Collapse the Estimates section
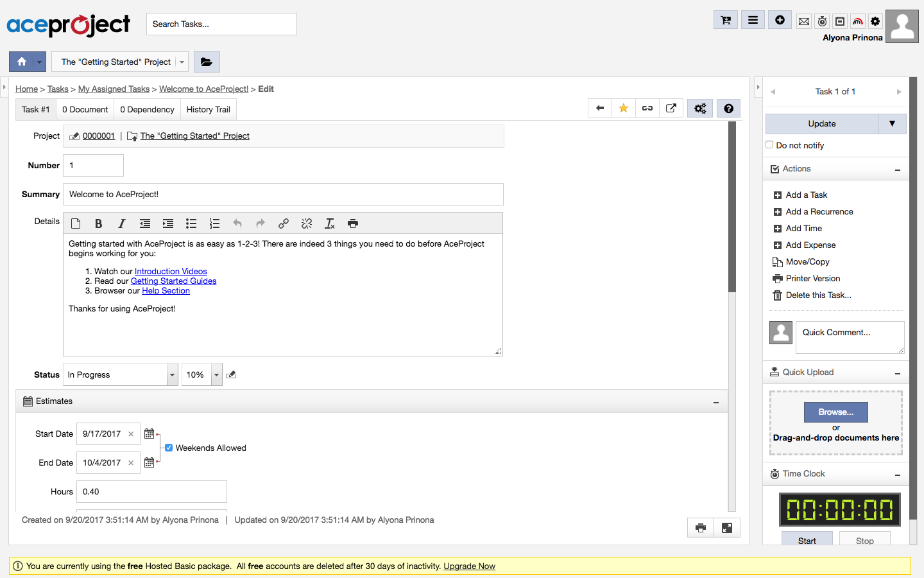The image size is (924, 578). 716,402
